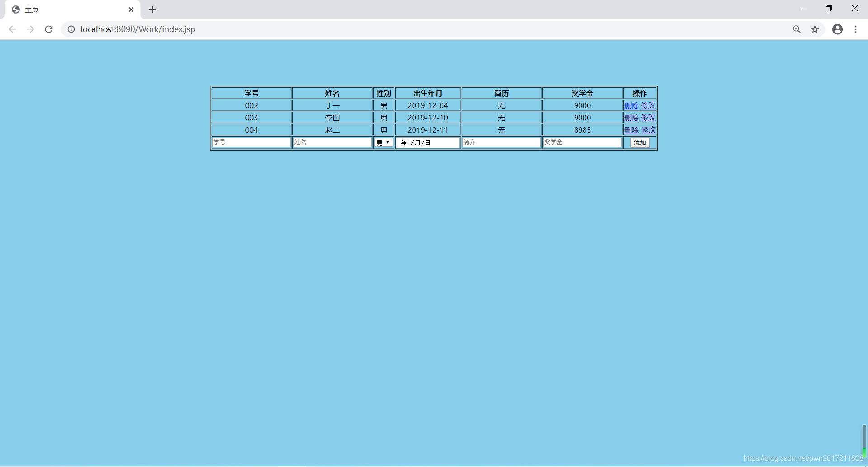
Task: Modify student 004 via 修改 link
Action: click(648, 130)
